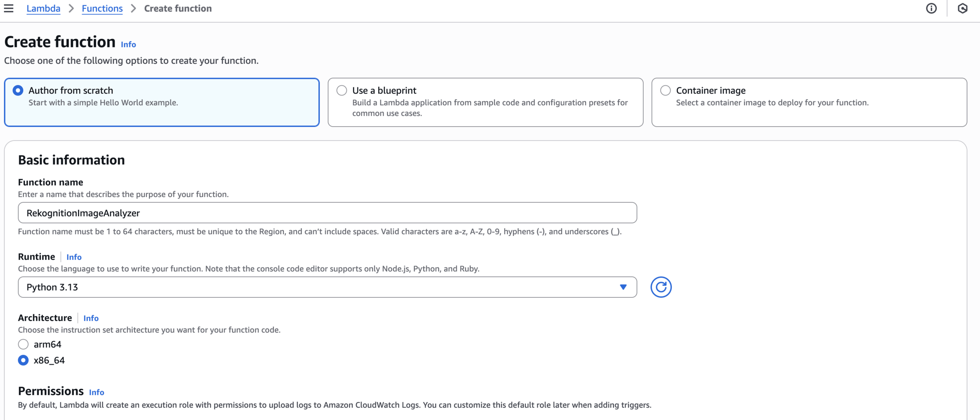Image resolution: width=980 pixels, height=420 pixels.
Task: Click the 'Choose the language to use' hint
Action: 249,269
